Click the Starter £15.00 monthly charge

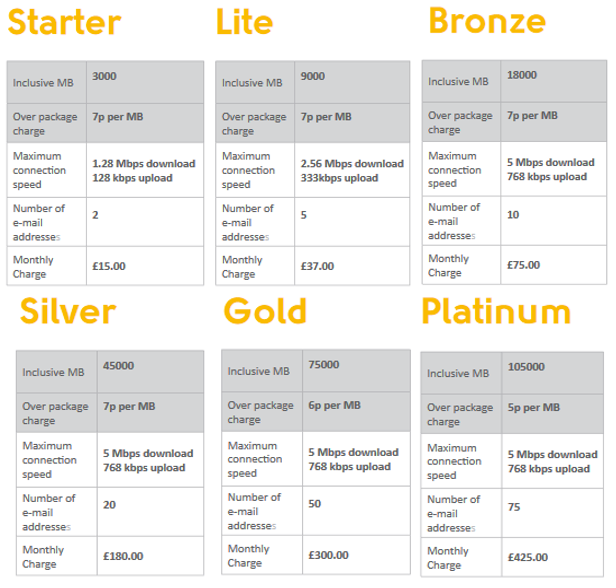click(x=109, y=266)
